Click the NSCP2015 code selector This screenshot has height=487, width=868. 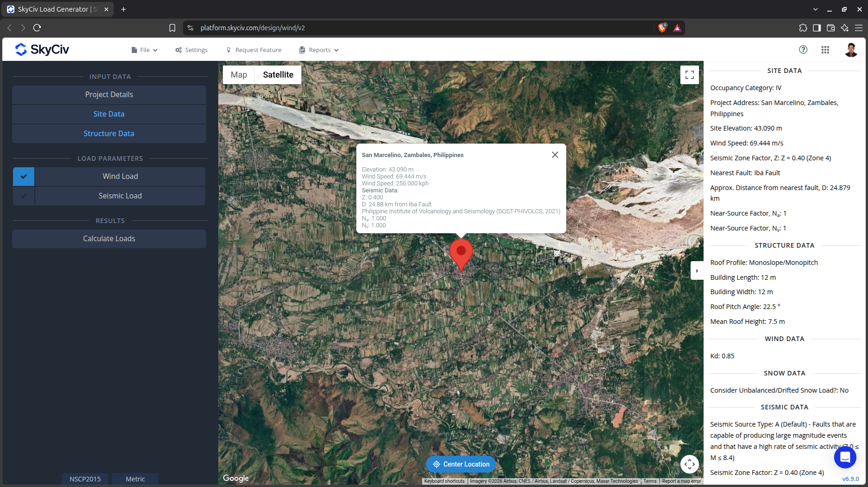85,479
